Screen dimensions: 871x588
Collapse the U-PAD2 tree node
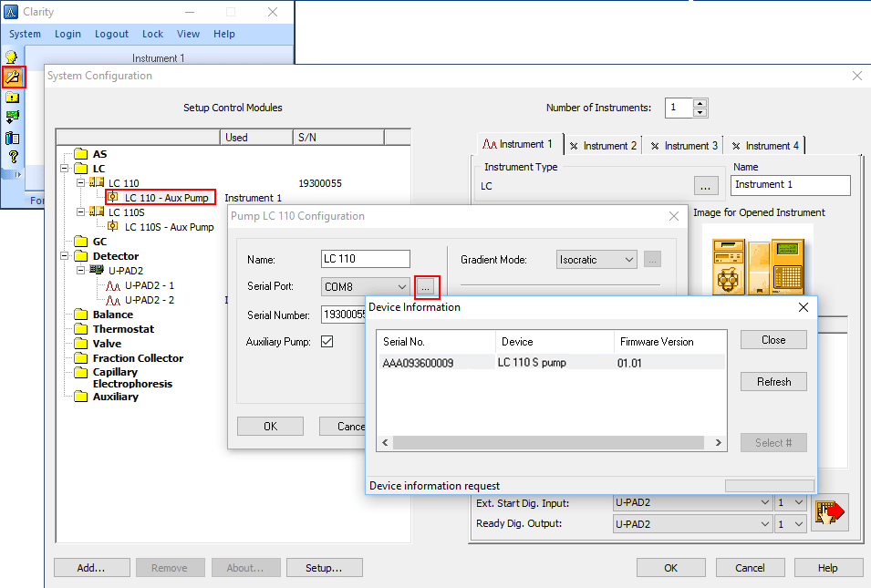(80, 271)
